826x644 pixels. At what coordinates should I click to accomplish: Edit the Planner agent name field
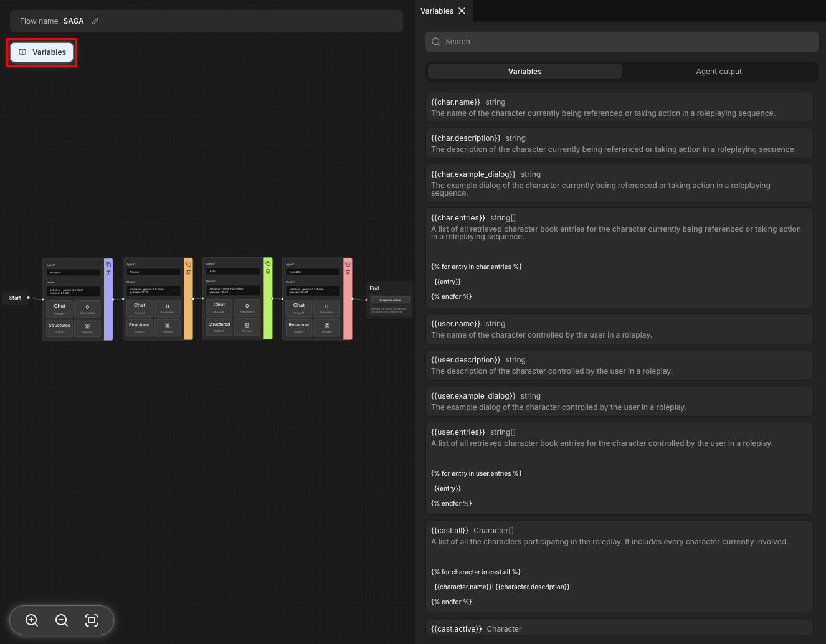154,272
